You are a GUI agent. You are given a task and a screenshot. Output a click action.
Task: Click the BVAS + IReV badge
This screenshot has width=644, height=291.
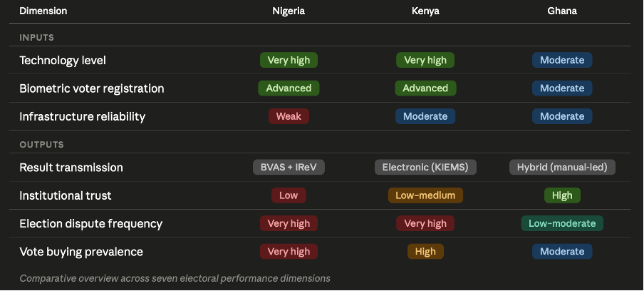(x=289, y=168)
